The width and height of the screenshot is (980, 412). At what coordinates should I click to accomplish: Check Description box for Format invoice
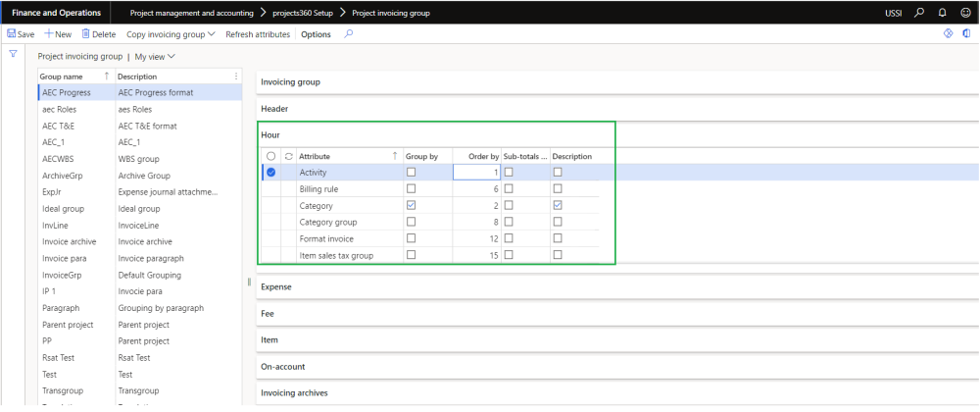tap(557, 238)
